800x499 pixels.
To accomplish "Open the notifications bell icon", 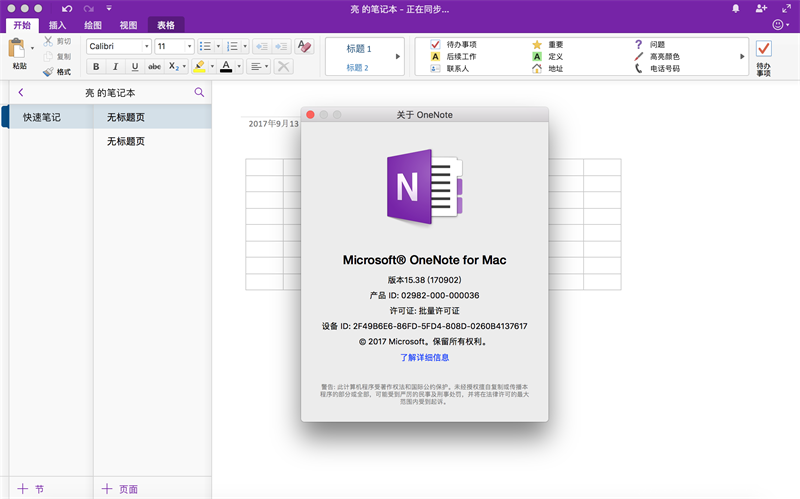I will click(x=736, y=9).
